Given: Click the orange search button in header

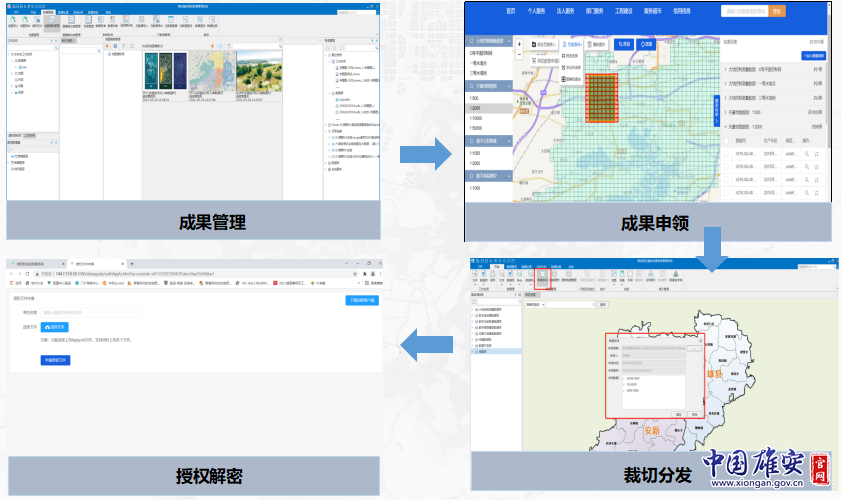Looking at the screenshot, I should point(777,11).
